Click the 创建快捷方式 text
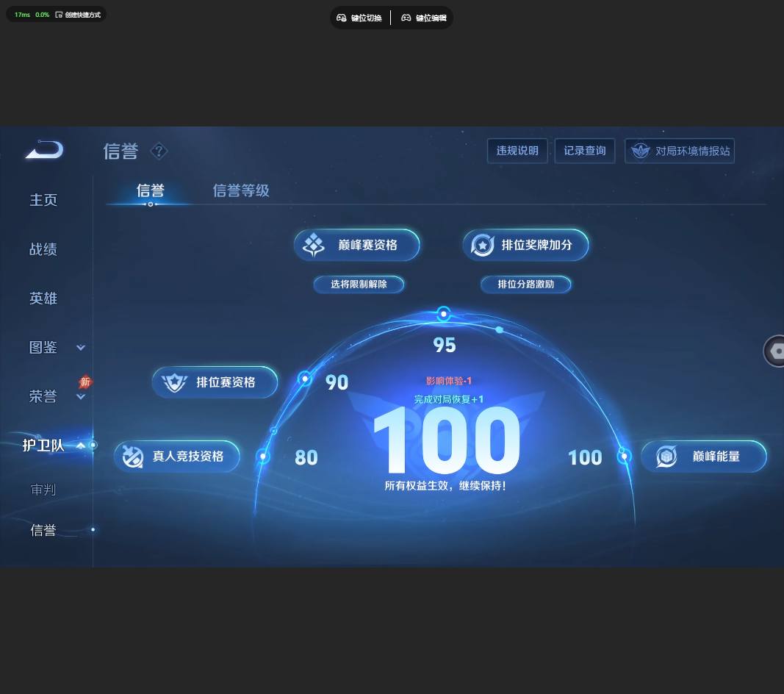This screenshot has width=784, height=694. [82, 15]
